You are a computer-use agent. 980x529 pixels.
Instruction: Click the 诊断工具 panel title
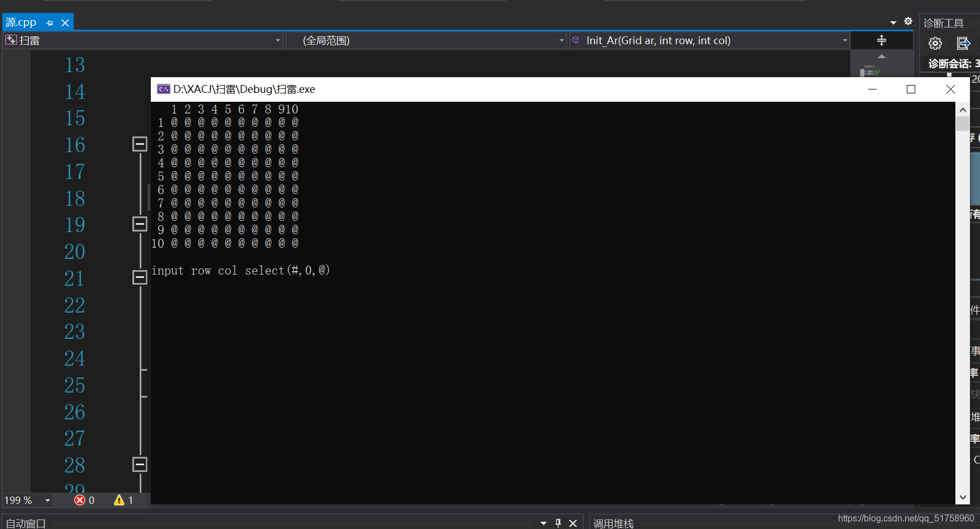click(x=944, y=23)
